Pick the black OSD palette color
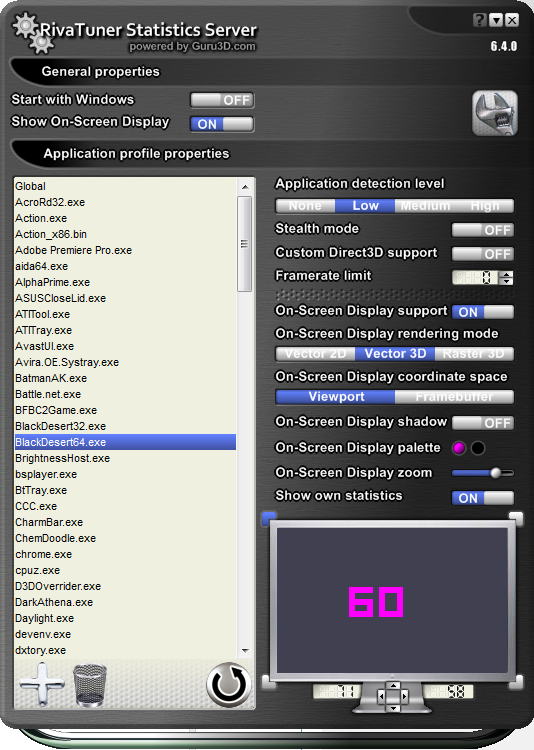The width and height of the screenshot is (534, 750). (x=478, y=448)
